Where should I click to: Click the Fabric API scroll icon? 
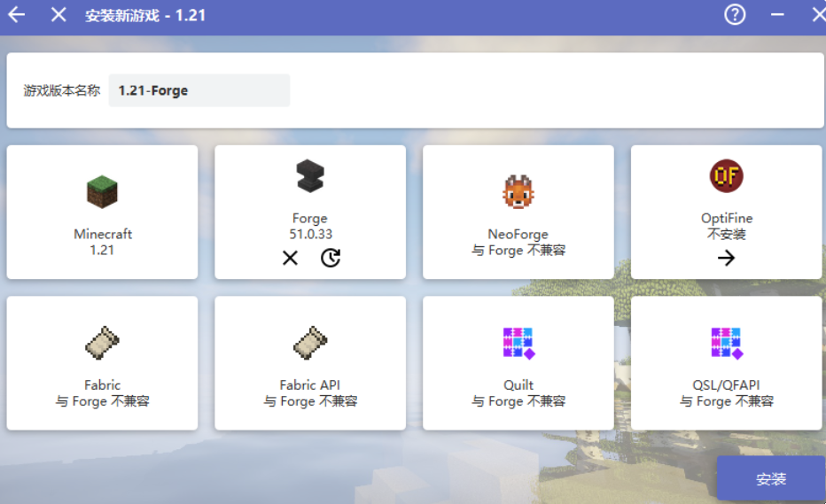310,343
